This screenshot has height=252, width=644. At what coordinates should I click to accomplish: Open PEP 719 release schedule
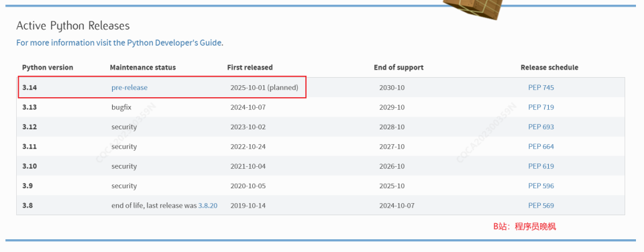[x=541, y=107]
